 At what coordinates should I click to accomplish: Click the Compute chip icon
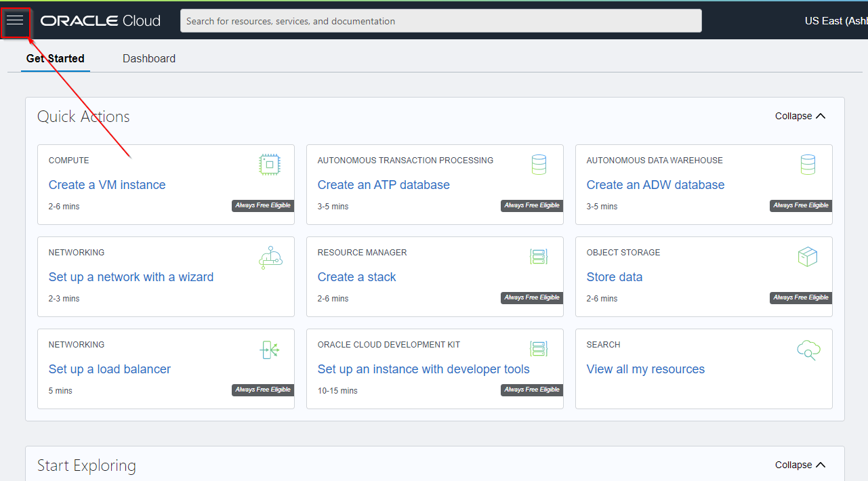(269, 165)
